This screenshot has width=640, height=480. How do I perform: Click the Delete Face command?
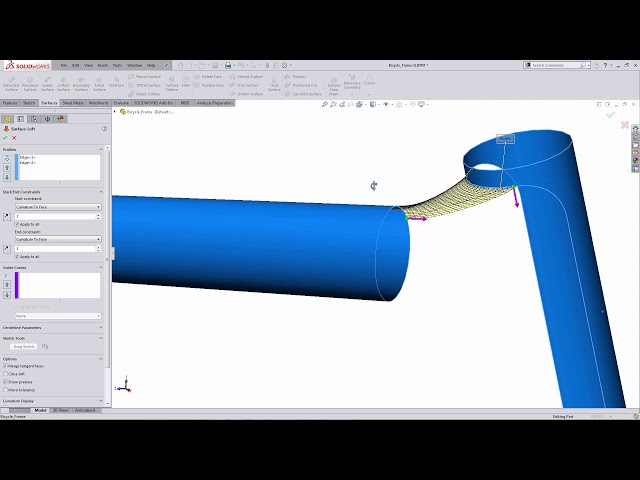coord(208,76)
